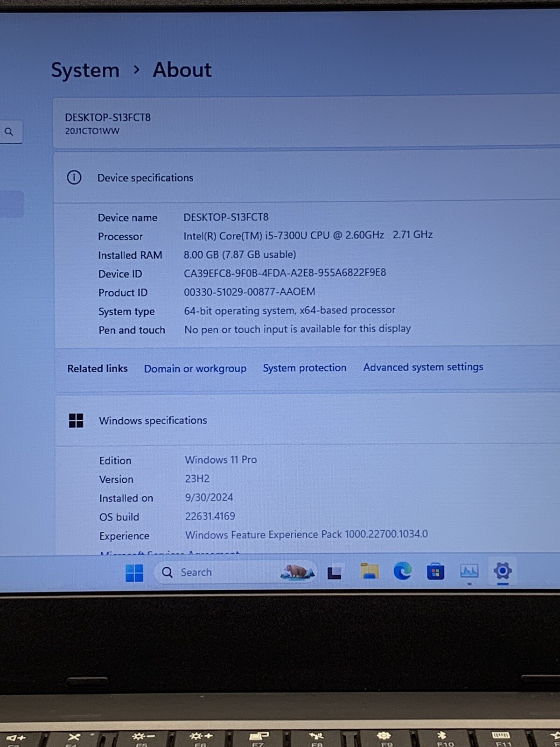This screenshot has height=747, width=560.
Task: Click the Settings gear taskbar icon
Action: point(503,571)
